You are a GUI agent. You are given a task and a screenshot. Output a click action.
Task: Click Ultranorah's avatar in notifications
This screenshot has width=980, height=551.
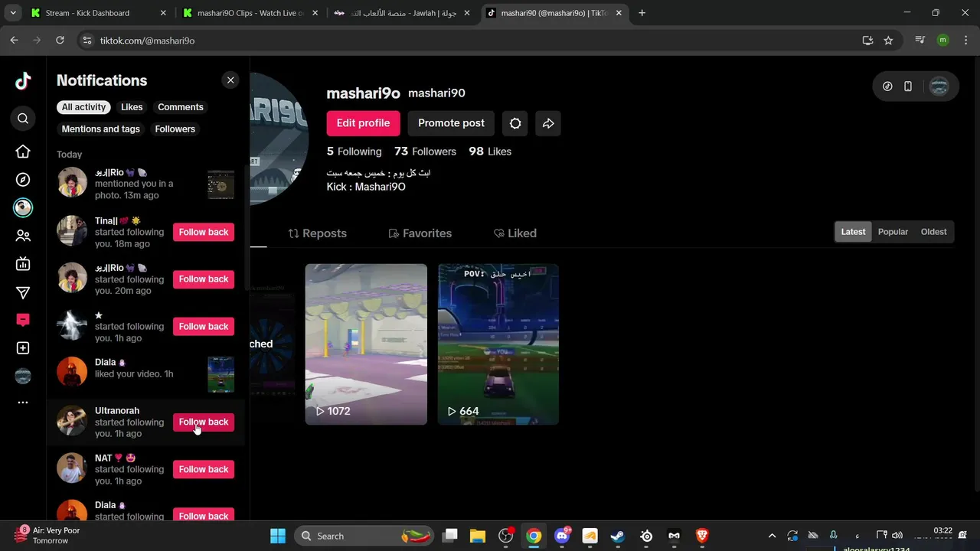click(x=72, y=421)
